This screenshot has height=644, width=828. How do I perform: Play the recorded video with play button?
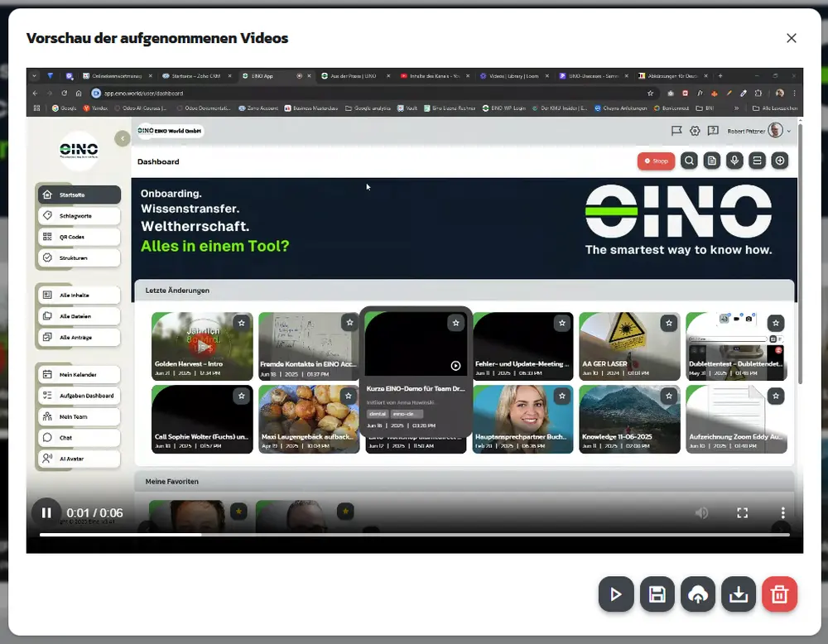point(616,594)
